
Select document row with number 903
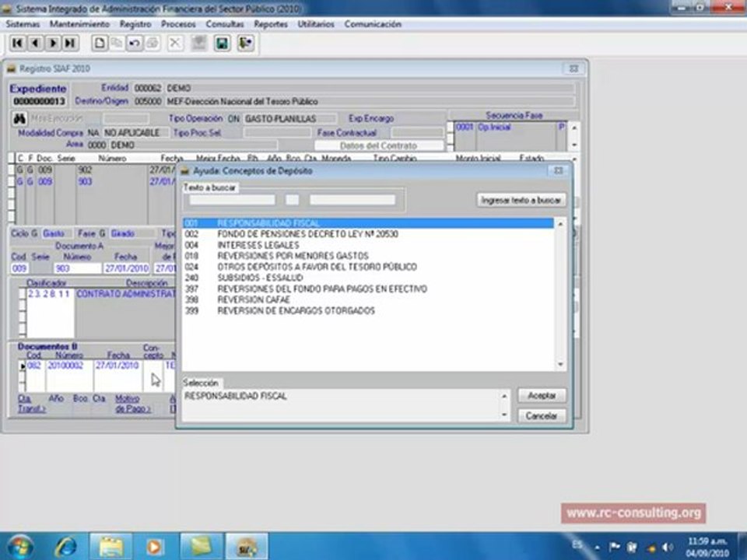pos(95,181)
